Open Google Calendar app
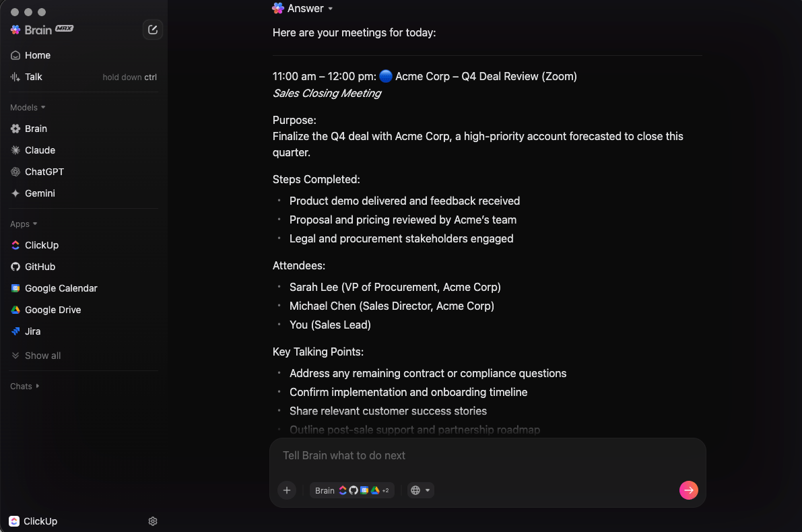The image size is (802, 532). (61, 288)
